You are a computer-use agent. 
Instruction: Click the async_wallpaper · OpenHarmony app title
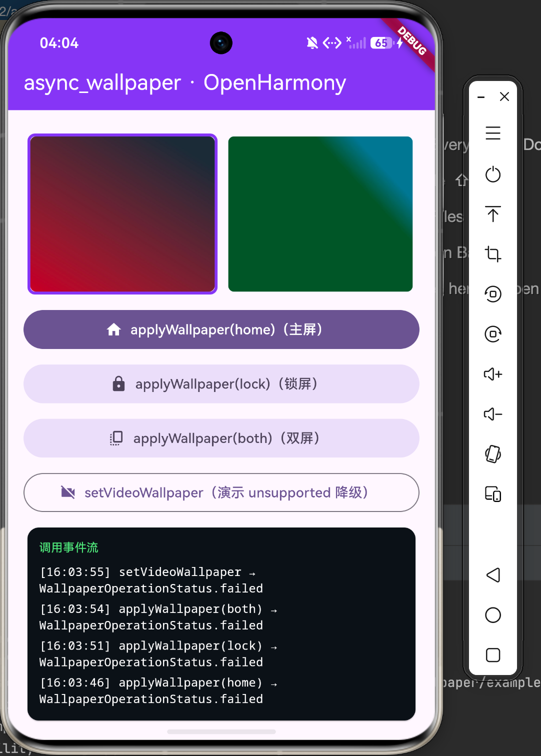click(x=185, y=82)
